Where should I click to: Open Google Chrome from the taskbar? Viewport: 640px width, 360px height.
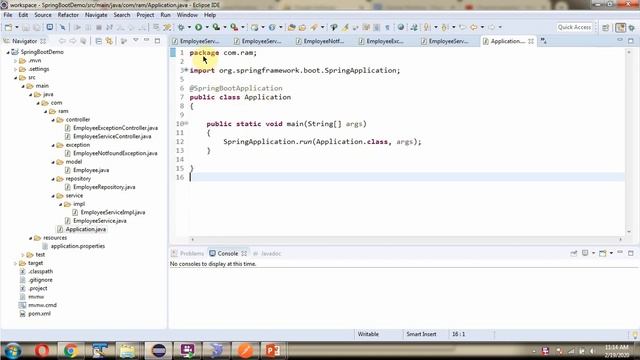[71, 351]
